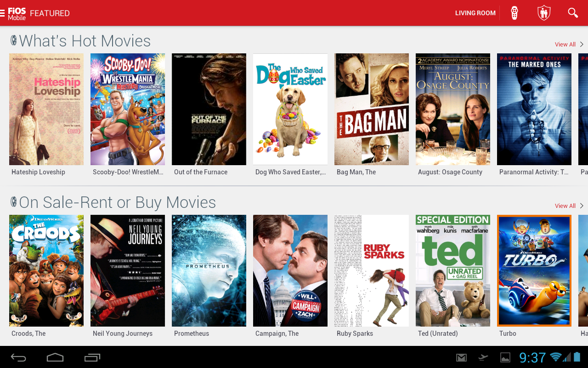Tap film reel icon beside What's Hot Movies

(14, 40)
